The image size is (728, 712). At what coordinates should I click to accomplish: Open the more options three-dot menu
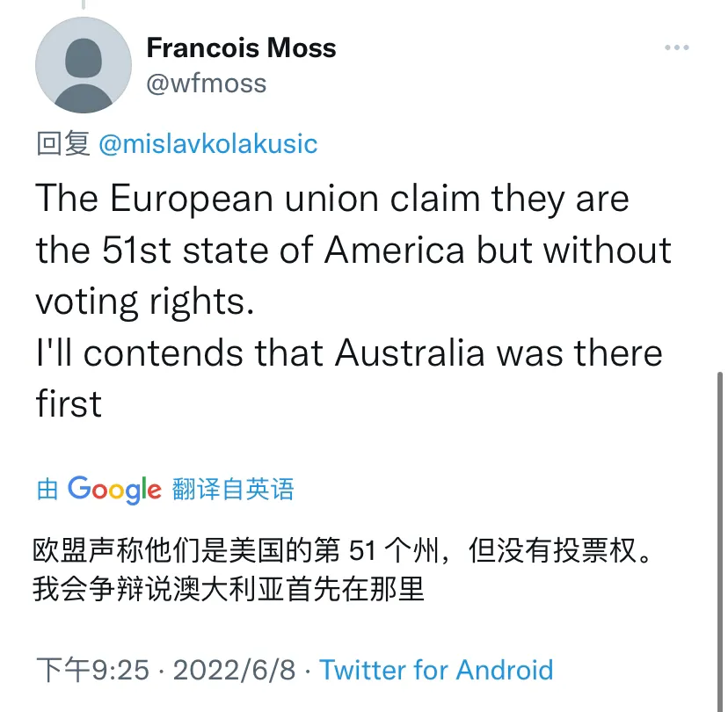point(676,47)
